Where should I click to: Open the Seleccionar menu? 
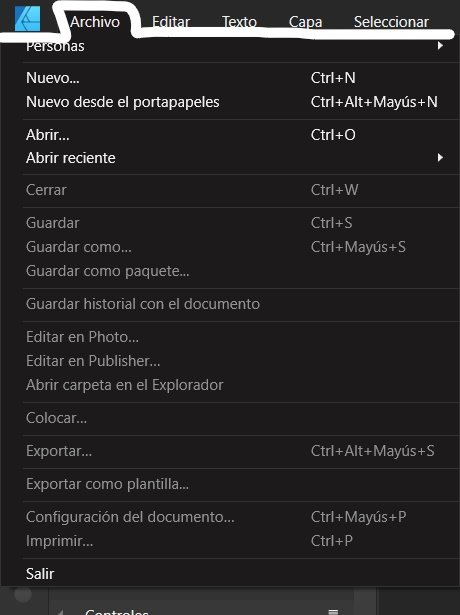pos(391,22)
